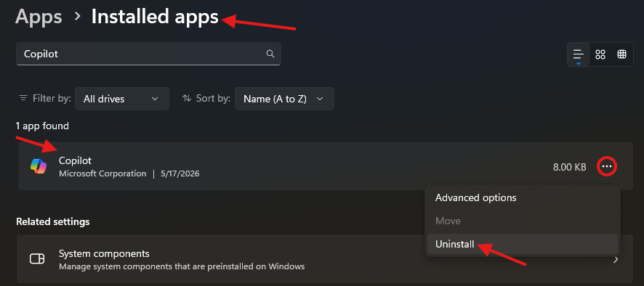Click the 8.00 KB size value
This screenshot has width=644, height=286.
pyautogui.click(x=570, y=167)
